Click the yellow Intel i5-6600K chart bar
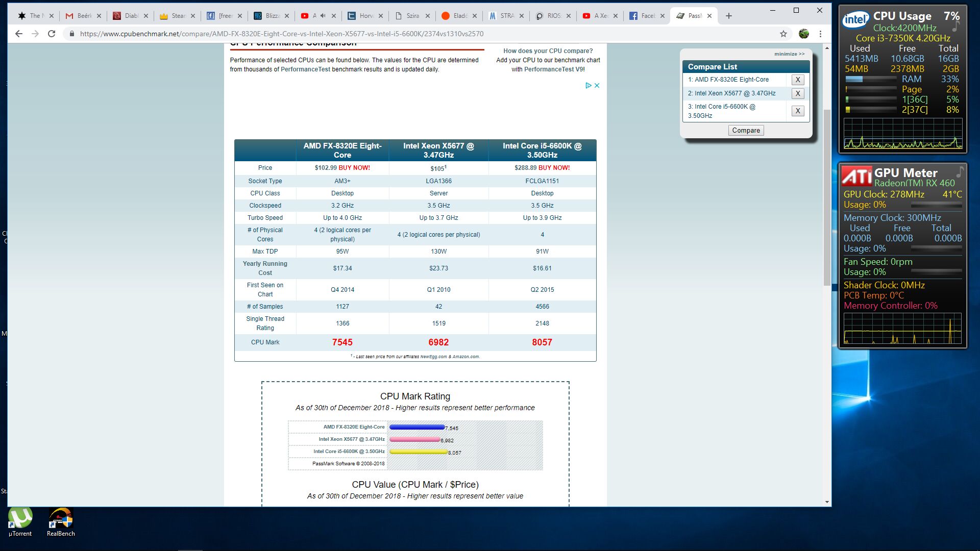 tap(418, 452)
